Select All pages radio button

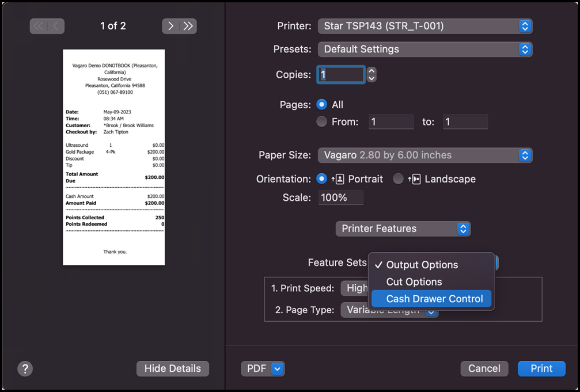click(x=322, y=105)
